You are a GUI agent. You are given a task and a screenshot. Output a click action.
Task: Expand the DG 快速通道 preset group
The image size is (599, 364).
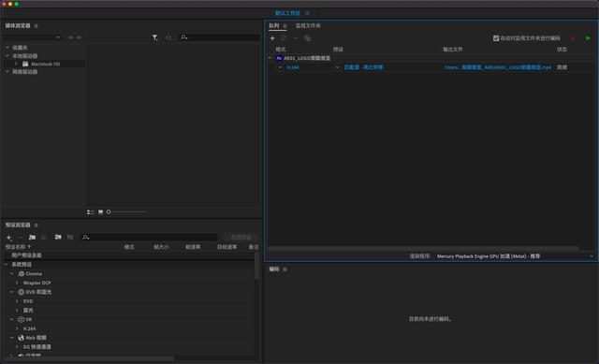point(17,347)
